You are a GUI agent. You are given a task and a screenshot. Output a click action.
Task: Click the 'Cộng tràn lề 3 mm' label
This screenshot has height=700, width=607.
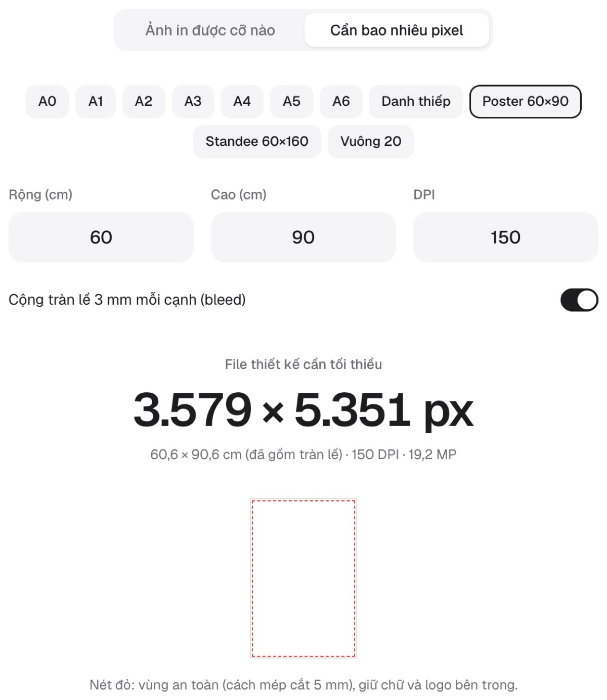click(127, 300)
